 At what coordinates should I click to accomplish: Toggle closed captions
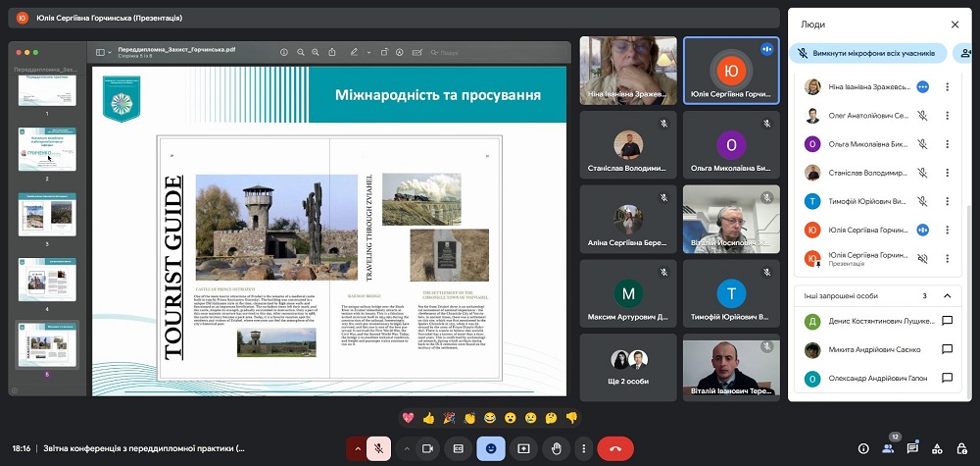point(458,448)
